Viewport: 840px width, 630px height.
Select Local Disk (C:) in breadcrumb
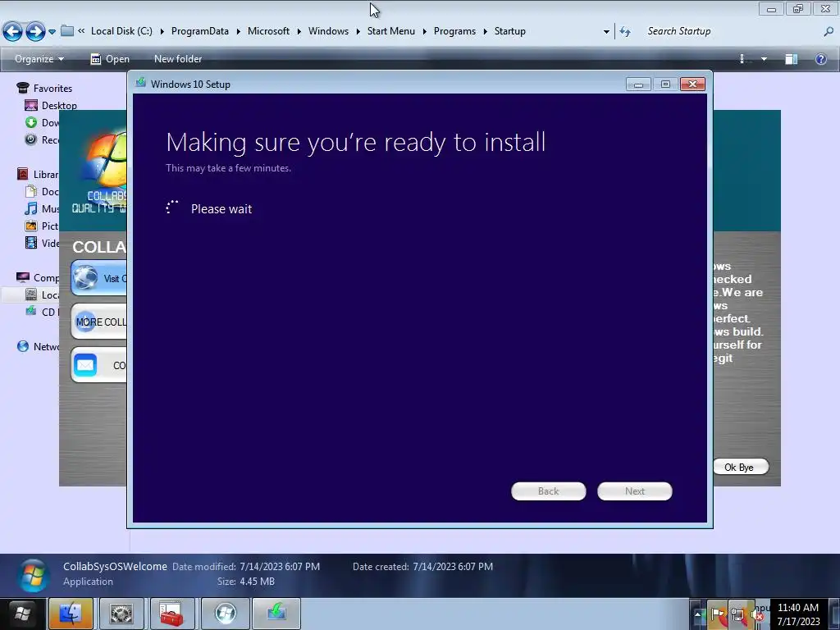point(121,31)
